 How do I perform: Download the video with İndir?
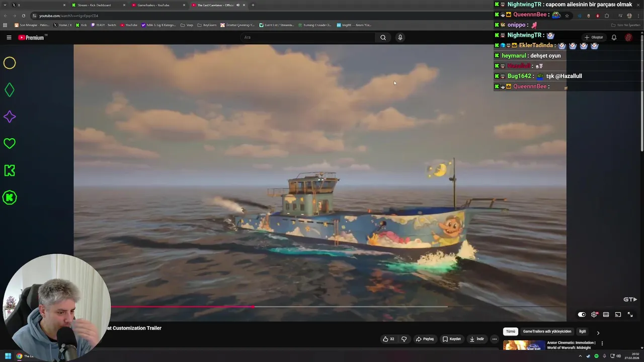[476, 339]
